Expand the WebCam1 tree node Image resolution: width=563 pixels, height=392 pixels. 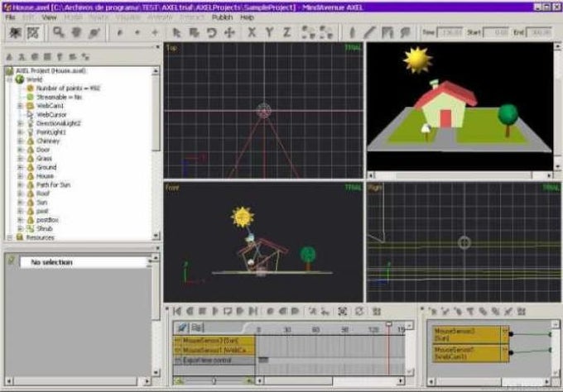tap(21, 106)
